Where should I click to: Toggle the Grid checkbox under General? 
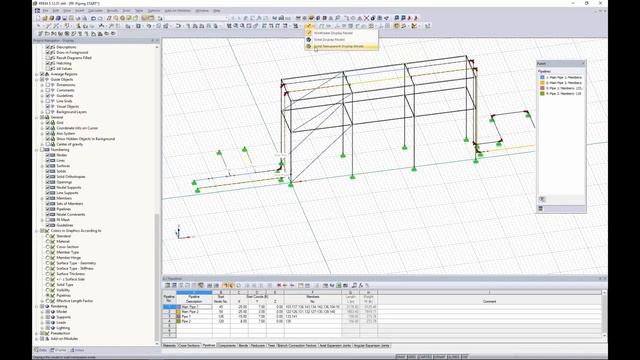click(x=47, y=122)
